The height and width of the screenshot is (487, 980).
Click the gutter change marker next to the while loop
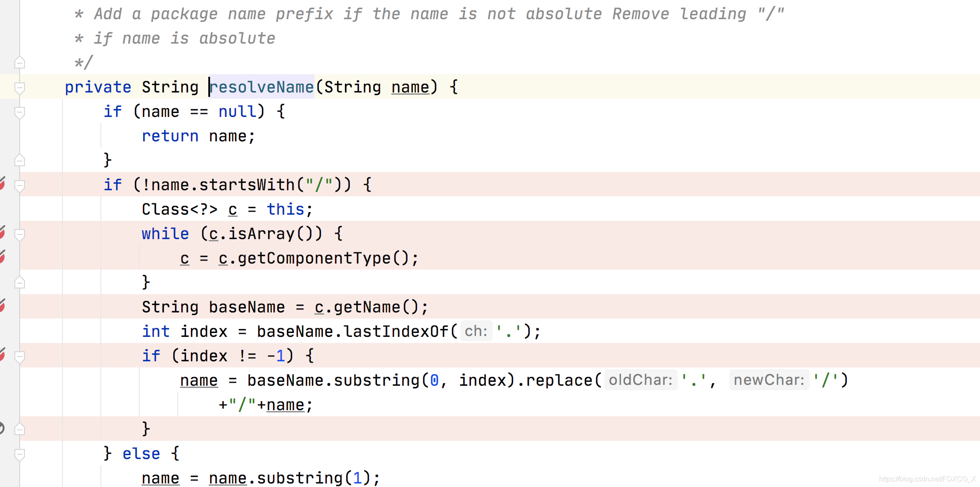point(3,233)
